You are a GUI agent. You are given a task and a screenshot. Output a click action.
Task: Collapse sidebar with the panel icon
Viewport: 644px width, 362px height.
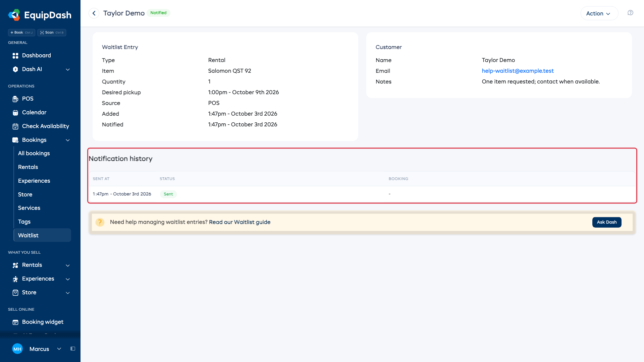tap(73, 349)
